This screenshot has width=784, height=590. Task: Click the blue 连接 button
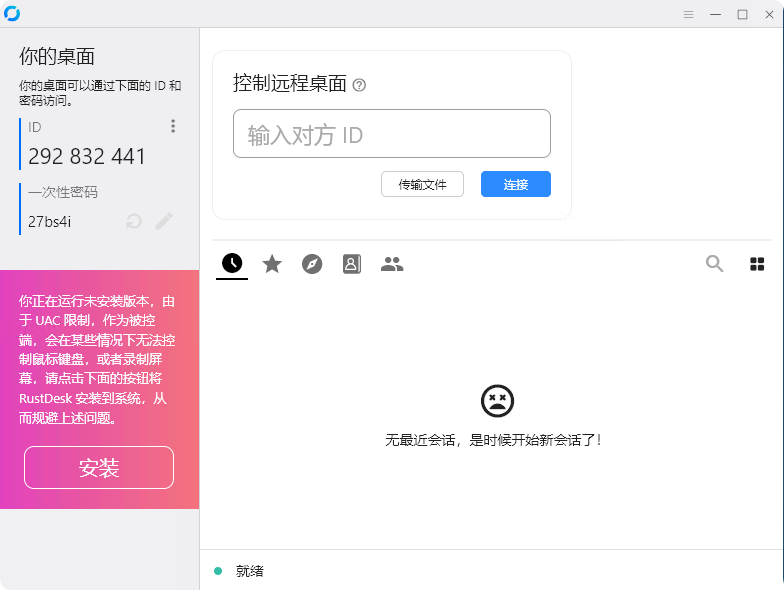516,184
